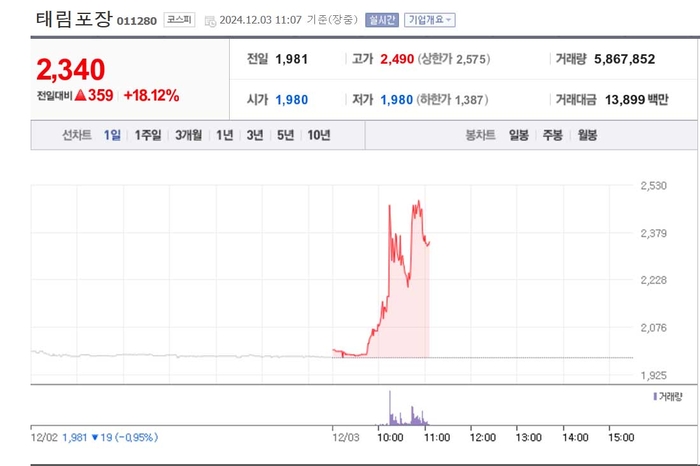This screenshot has width=700, height=466.
Task: Show the 5년 chart range
Action: [285, 135]
